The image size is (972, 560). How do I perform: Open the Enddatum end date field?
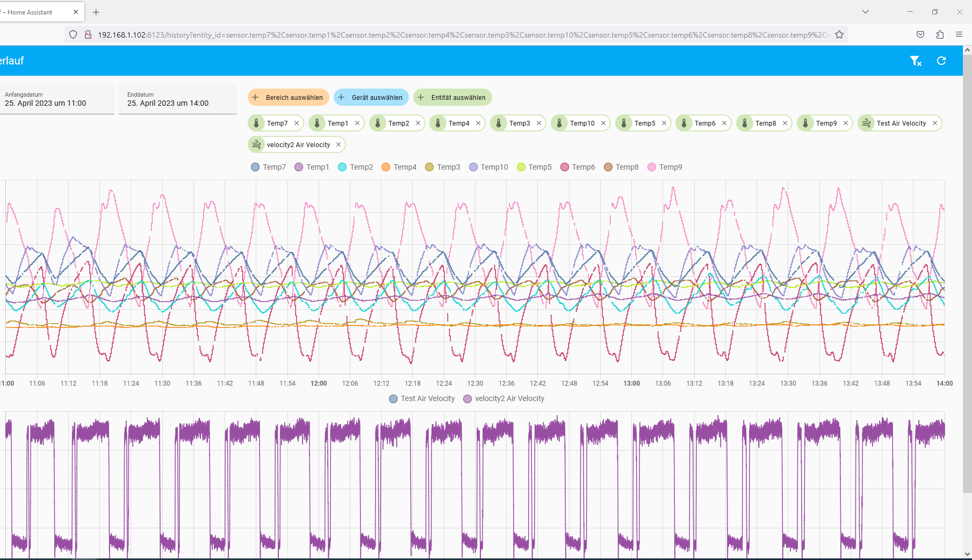point(178,99)
